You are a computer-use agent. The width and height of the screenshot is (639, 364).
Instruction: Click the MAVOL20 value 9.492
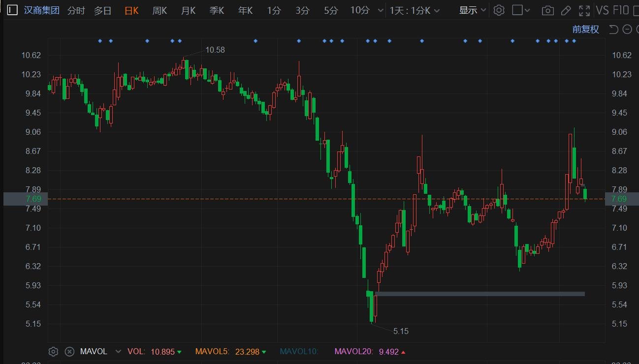pos(388,352)
